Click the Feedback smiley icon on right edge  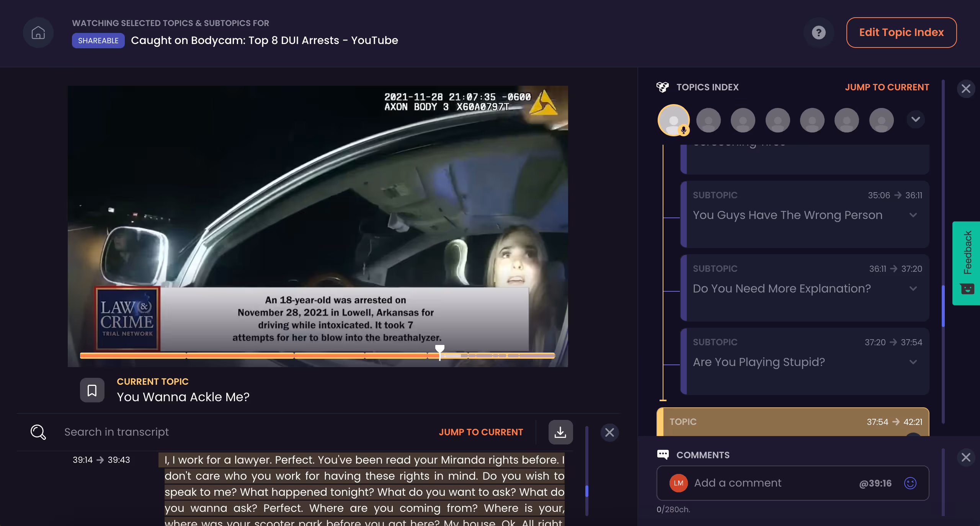tap(968, 289)
